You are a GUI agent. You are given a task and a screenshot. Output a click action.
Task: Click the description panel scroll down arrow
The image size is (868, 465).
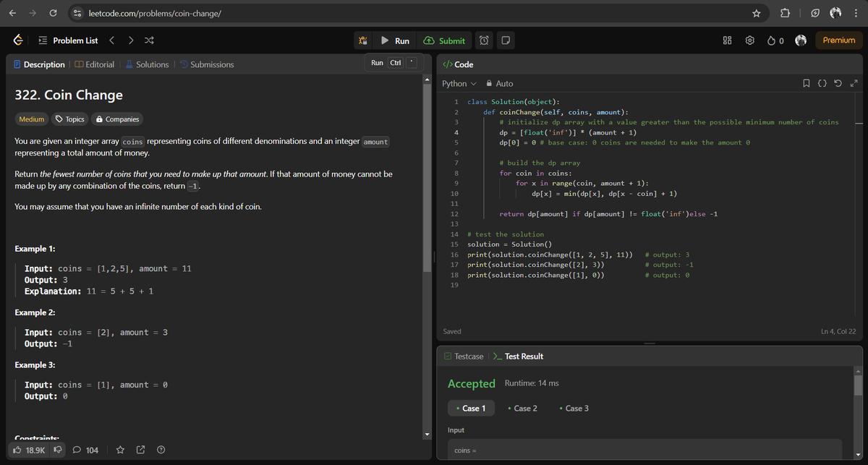point(427,435)
